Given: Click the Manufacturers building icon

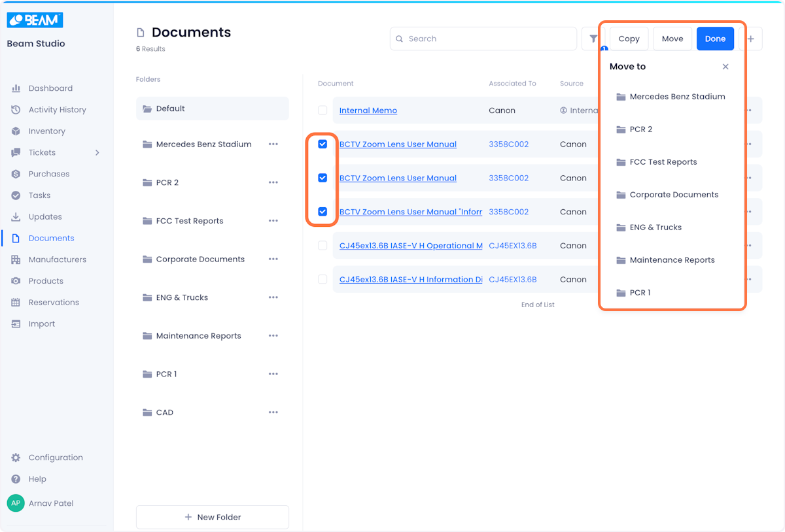Looking at the screenshot, I should point(16,259).
